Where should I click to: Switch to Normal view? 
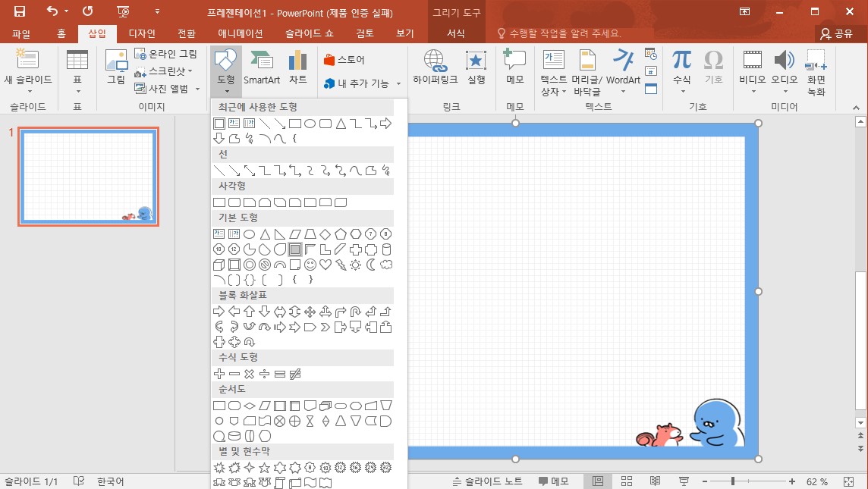(x=598, y=481)
